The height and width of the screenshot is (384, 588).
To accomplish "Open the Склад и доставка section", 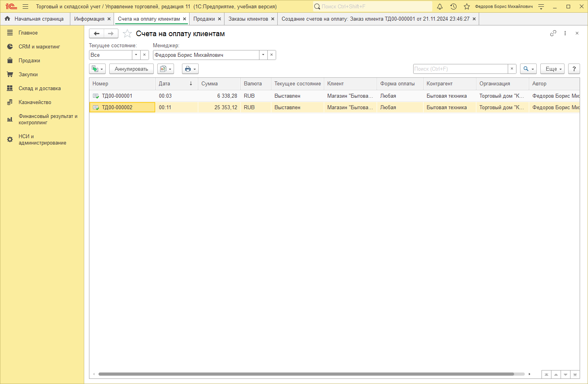I will pos(42,89).
